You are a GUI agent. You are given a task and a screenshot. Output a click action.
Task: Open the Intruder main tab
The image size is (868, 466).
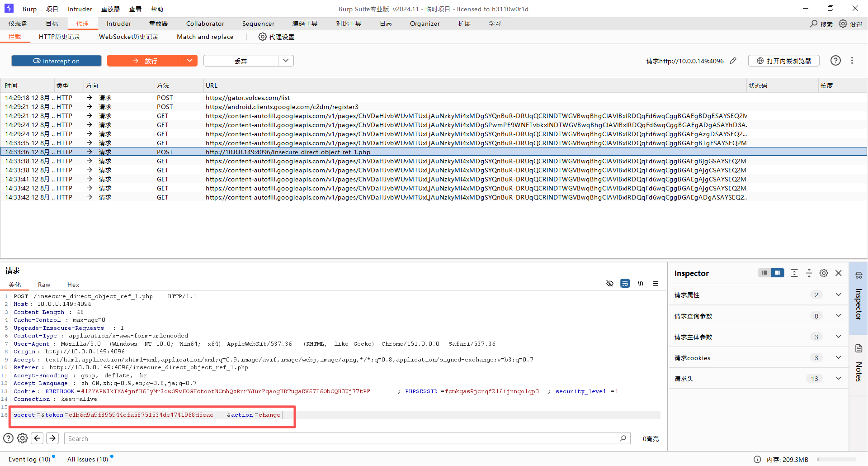[119, 24]
